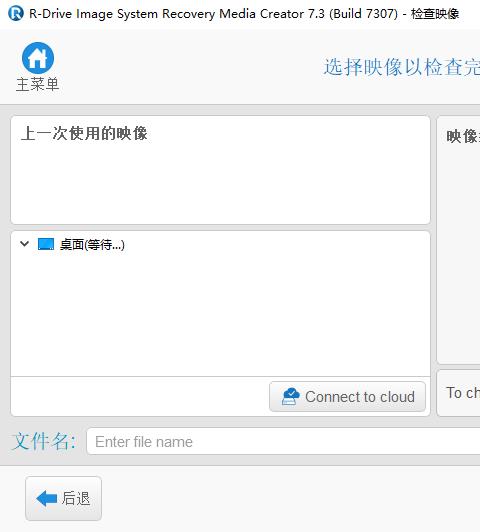This screenshot has height=532, width=480.
Task: Click the window title bar text
Action: 244,14
